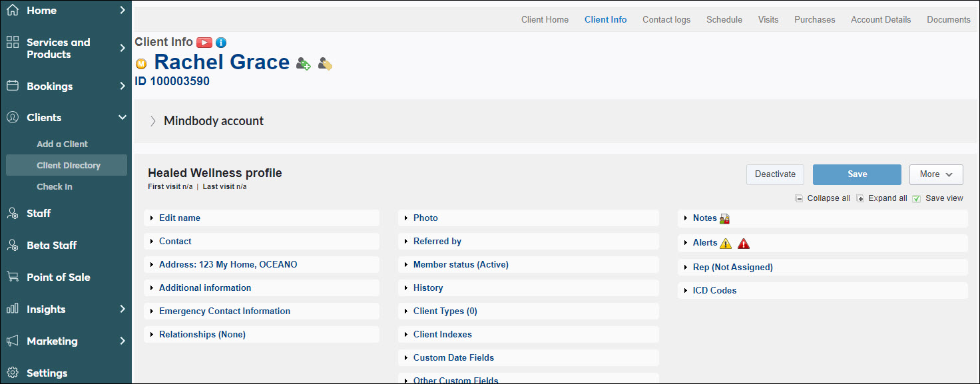980x384 pixels.
Task: Click the Collapse all minus box
Action: (x=799, y=198)
